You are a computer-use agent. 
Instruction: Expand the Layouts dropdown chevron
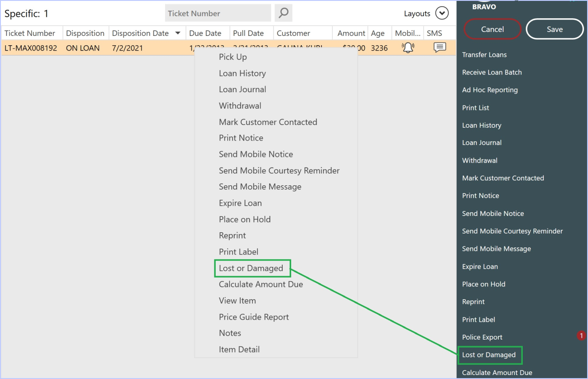pos(442,13)
